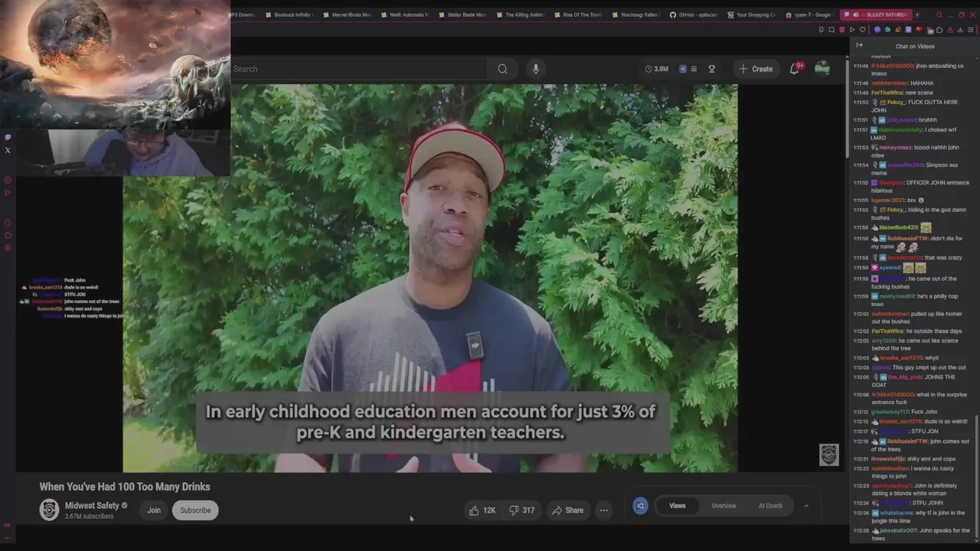Subscribe to Midwest Safety

pyautogui.click(x=195, y=510)
